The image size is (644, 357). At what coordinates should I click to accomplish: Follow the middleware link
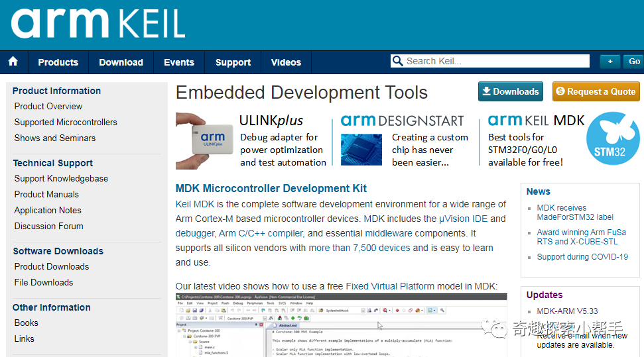click(389, 234)
